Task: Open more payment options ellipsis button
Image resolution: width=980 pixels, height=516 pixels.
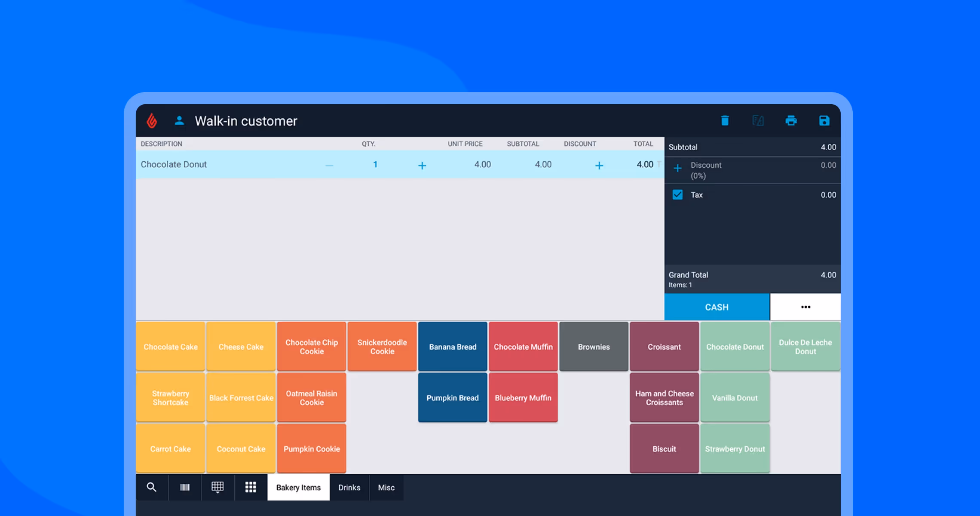Action: pyautogui.click(x=805, y=307)
